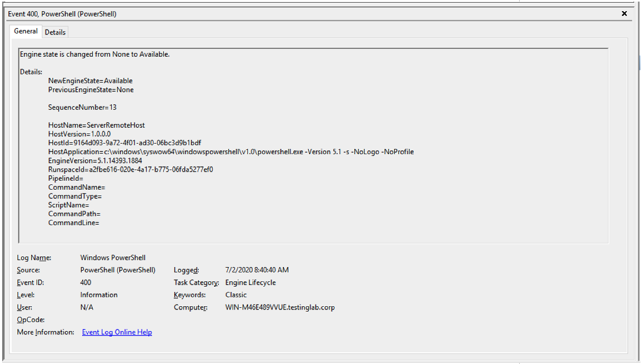Click the 'Engine state is changed' message line
Image resolution: width=641 pixels, height=364 pixels.
click(95, 55)
